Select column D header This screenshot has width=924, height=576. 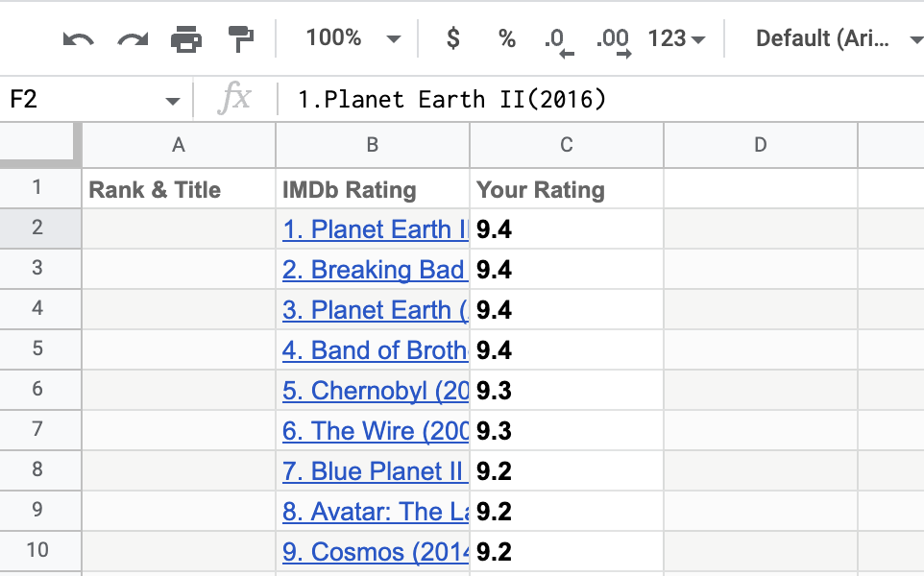click(x=760, y=145)
